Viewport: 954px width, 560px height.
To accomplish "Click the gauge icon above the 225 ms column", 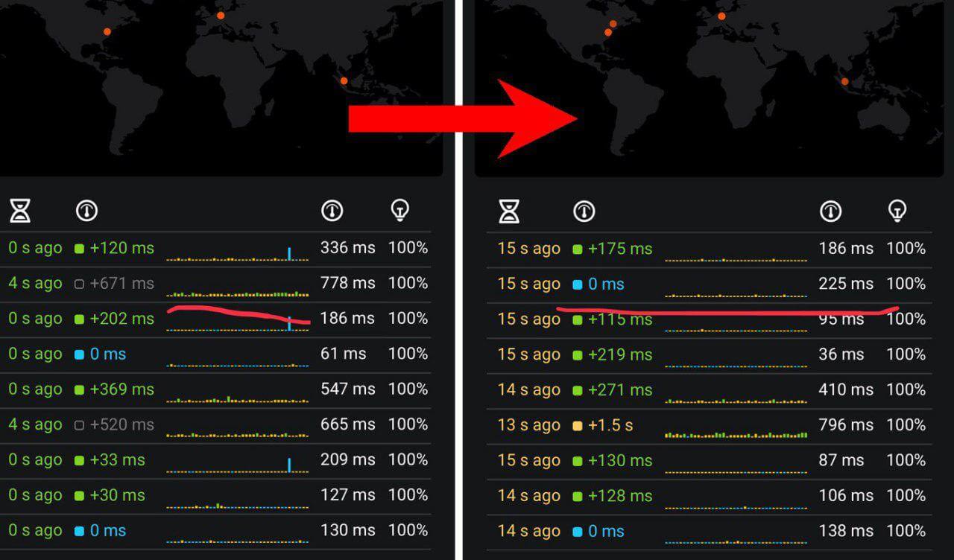I will coord(830,212).
